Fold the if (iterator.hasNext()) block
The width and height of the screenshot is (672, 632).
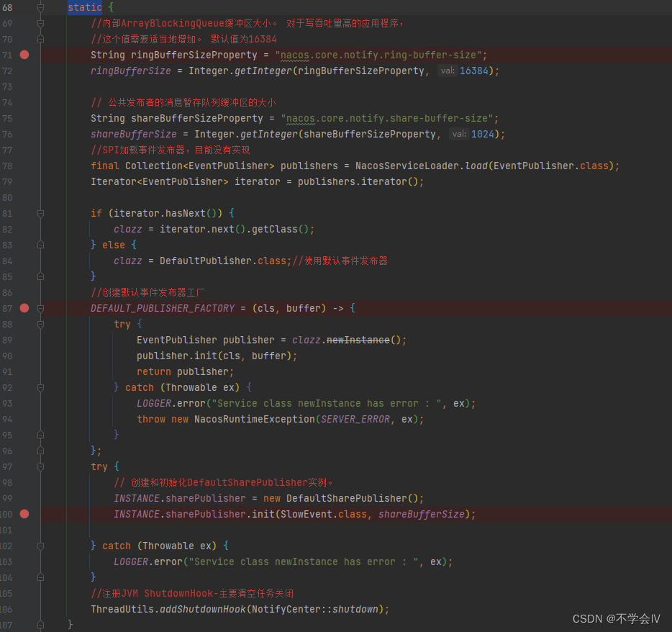[41, 213]
